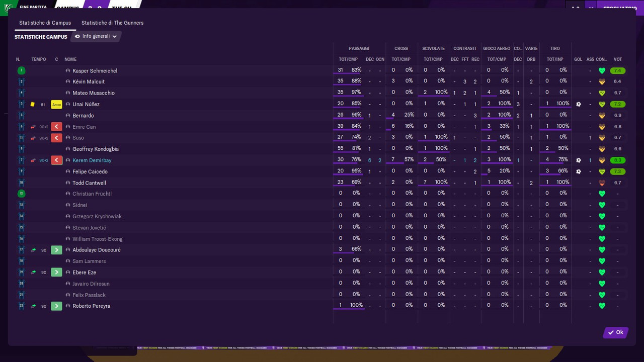The image size is (644, 362).
Task: Open info icon beside Kasper Schmeichel
Action: click(68, 71)
